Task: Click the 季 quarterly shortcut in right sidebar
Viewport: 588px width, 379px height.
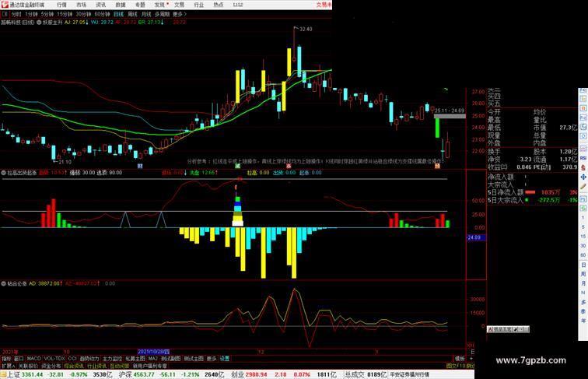Action: [583, 312]
